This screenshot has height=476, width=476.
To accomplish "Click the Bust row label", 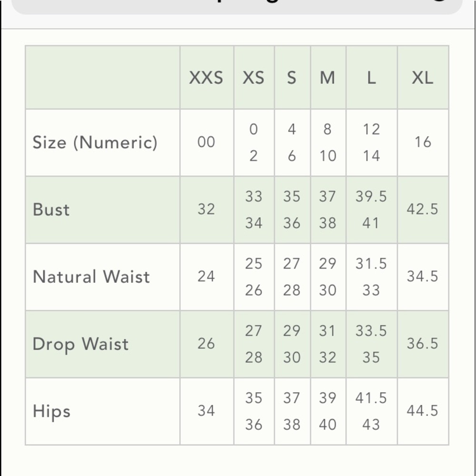I will pyautogui.click(x=51, y=209).
